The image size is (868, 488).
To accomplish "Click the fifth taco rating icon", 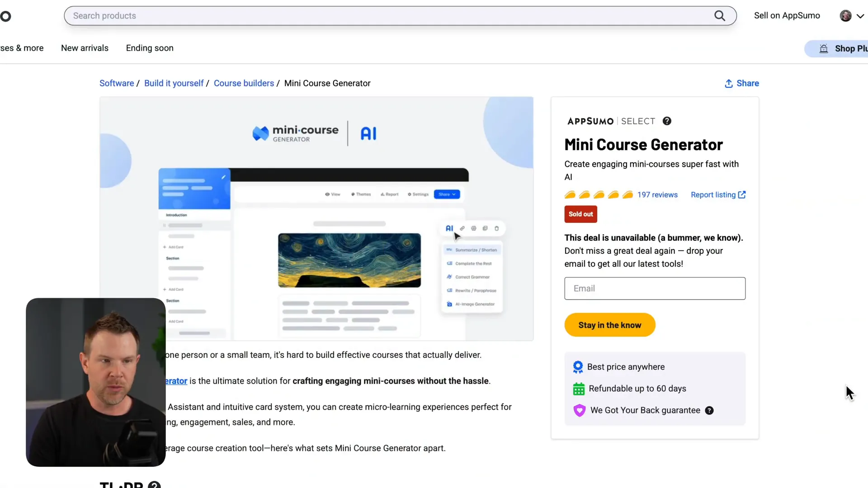I will click(x=627, y=195).
